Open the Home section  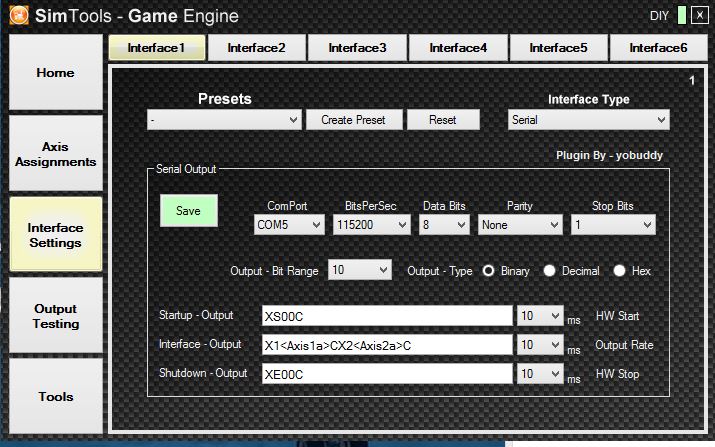coord(56,73)
